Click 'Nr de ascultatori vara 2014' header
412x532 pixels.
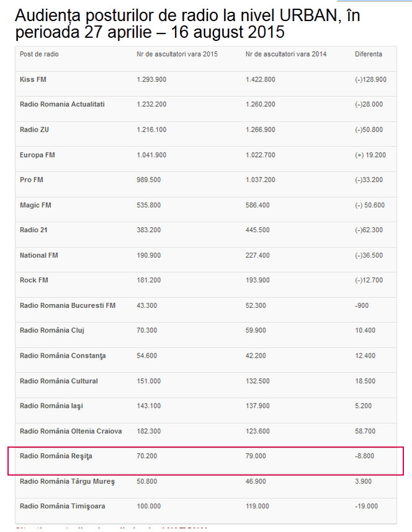pos(286,55)
